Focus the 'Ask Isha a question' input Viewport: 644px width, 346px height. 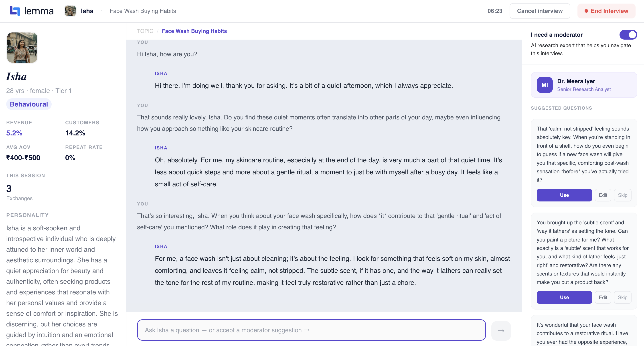(x=311, y=330)
